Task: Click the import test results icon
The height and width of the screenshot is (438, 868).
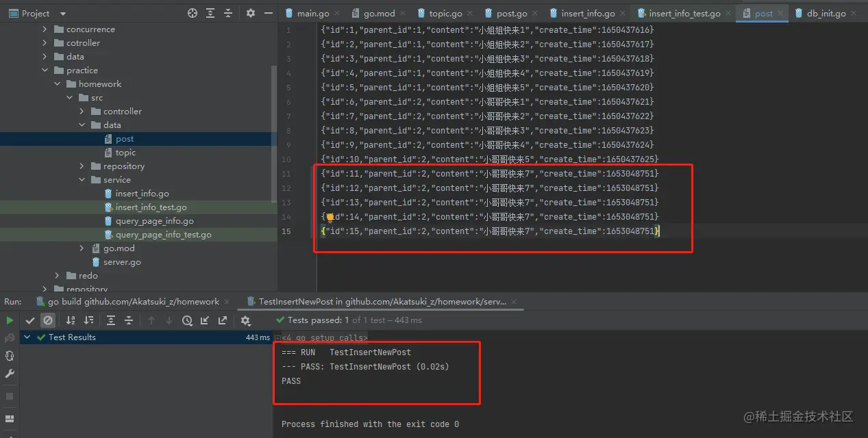Action: click(205, 320)
